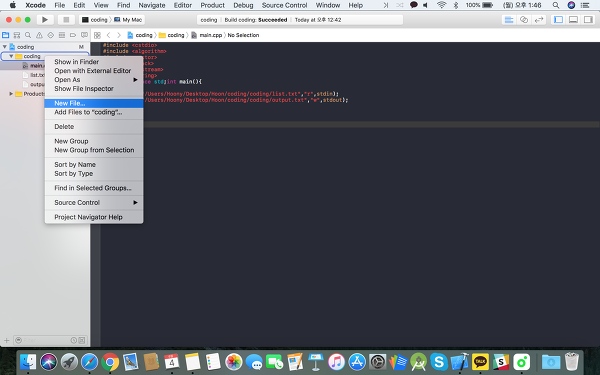Choose New Group
This screenshot has width=600, height=375.
pos(94,141)
